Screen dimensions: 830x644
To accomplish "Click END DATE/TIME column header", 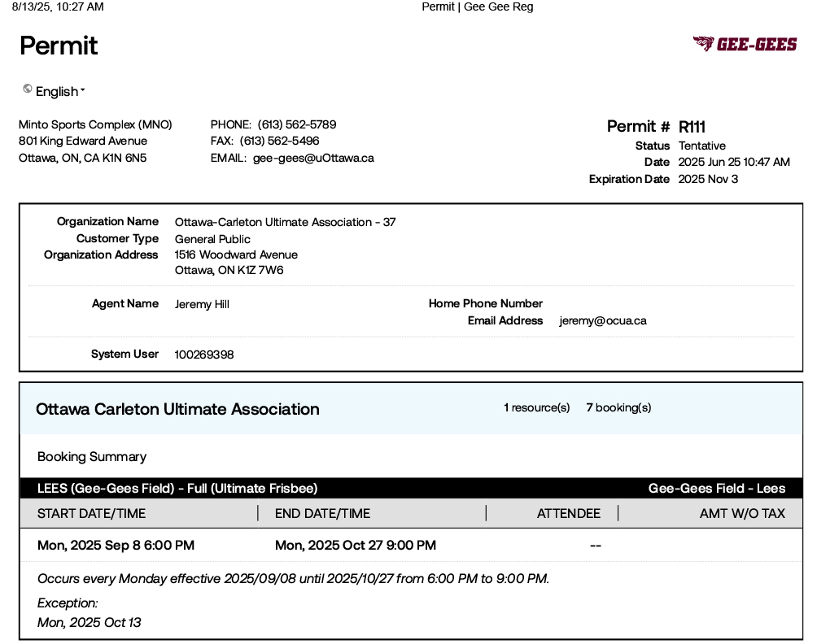I will (322, 513).
